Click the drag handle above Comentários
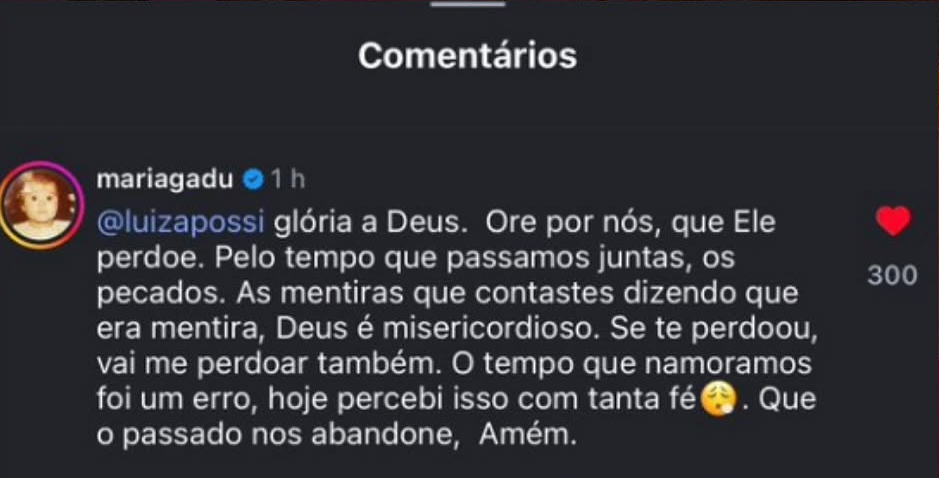This screenshot has width=939, height=478. (469, 5)
